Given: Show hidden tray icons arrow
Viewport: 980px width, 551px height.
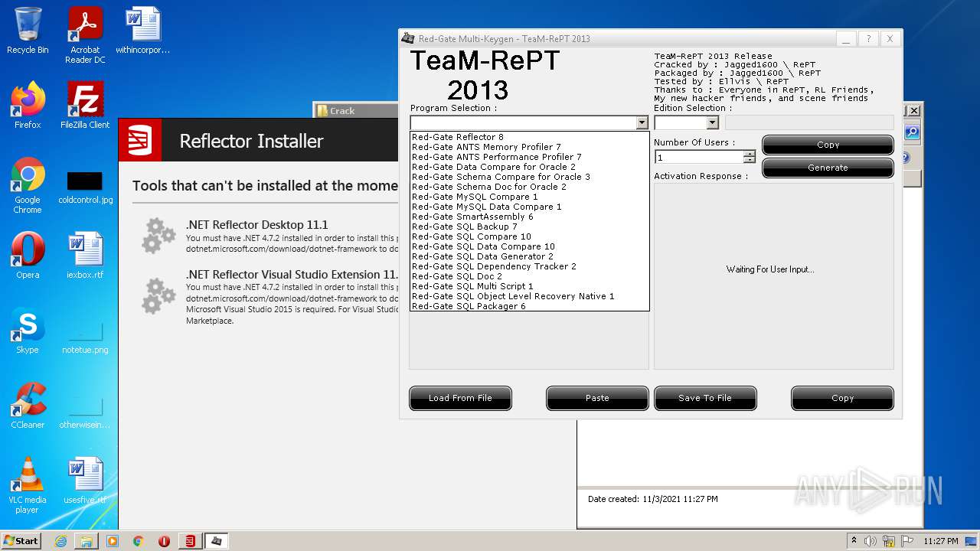Looking at the screenshot, I should (x=854, y=541).
